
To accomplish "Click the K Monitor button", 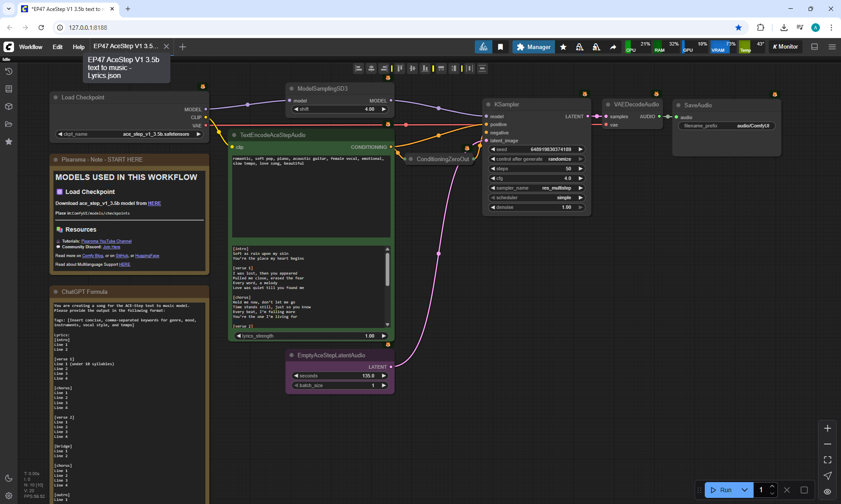I will 785,47.
